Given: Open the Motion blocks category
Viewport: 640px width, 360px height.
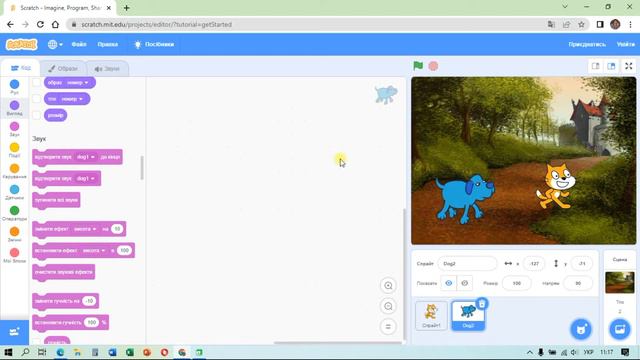Looking at the screenshot, I should click(14, 87).
